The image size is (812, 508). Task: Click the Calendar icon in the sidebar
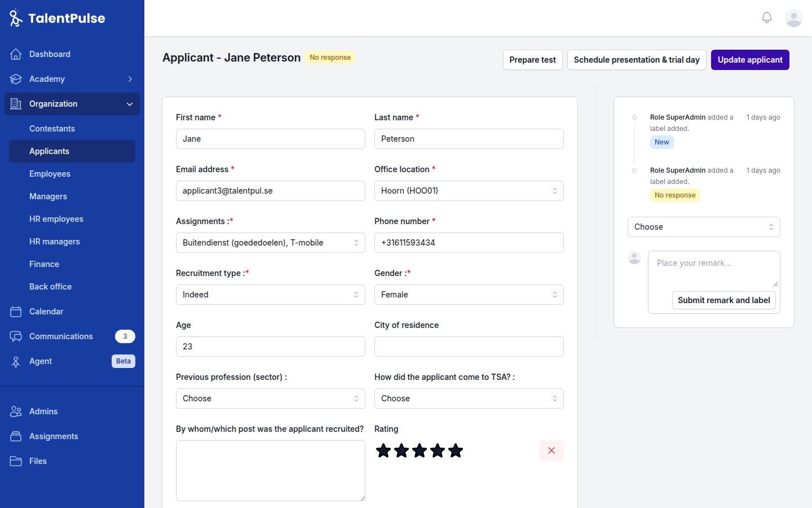click(16, 311)
